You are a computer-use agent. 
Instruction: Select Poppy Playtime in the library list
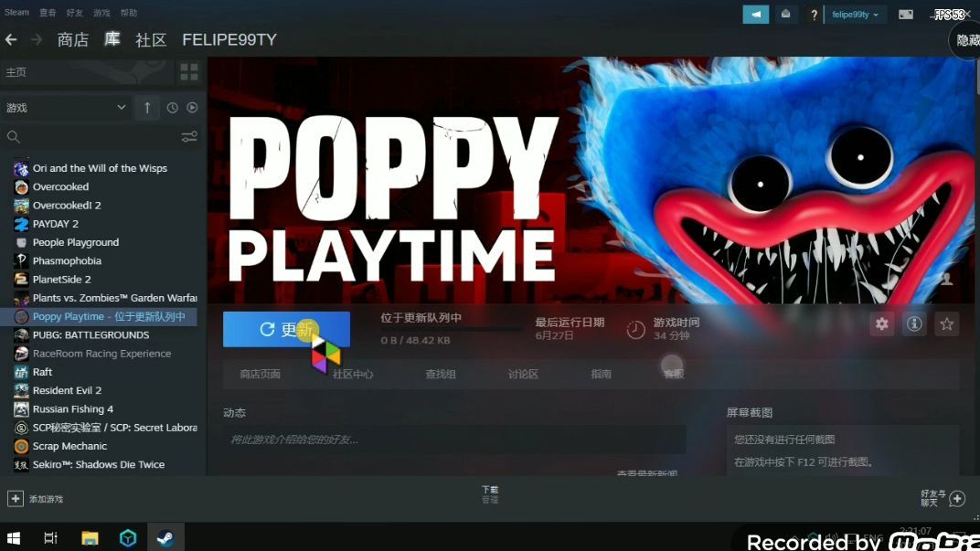(99, 317)
